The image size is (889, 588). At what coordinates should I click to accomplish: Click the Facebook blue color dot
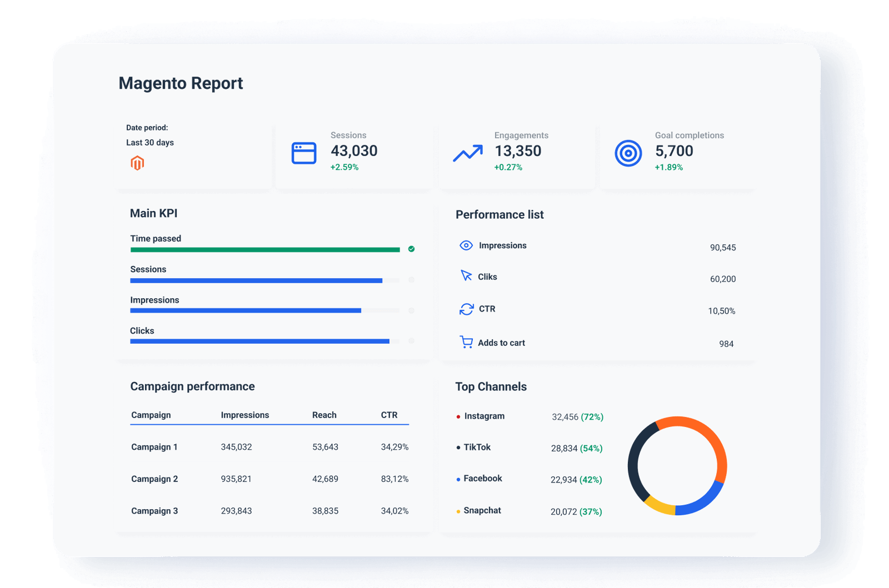[458, 479]
